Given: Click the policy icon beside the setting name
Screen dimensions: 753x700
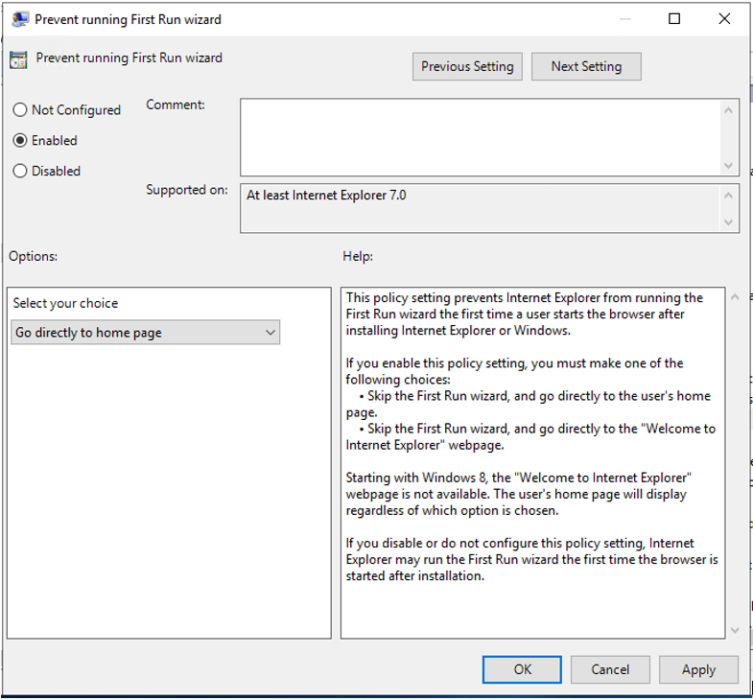Looking at the screenshot, I should (18, 59).
